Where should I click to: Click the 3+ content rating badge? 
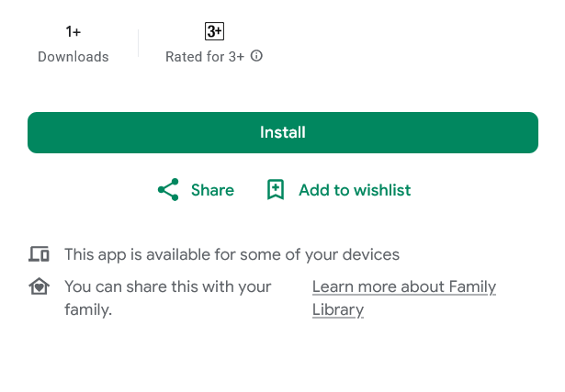tap(214, 31)
